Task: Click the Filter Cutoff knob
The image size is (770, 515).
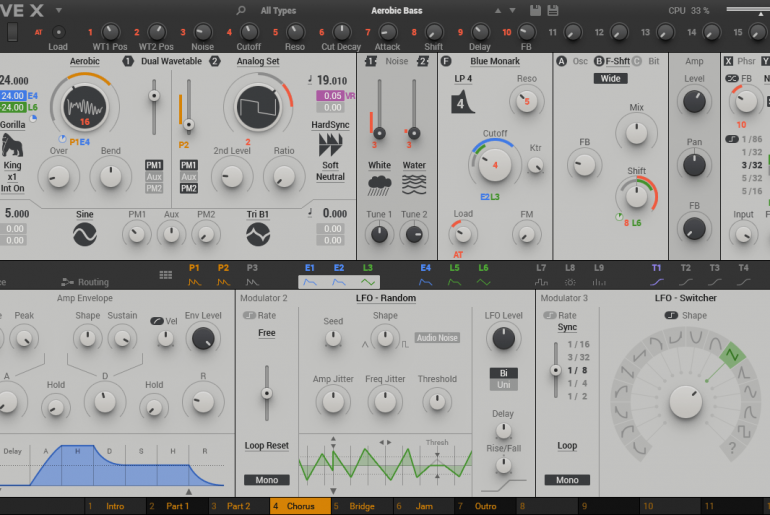Action: (495, 164)
